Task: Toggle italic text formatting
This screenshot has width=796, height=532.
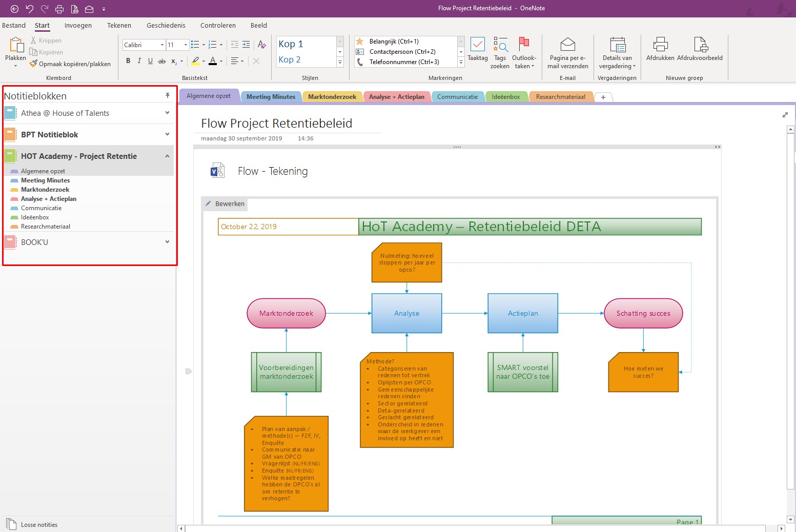Action: pos(139,61)
